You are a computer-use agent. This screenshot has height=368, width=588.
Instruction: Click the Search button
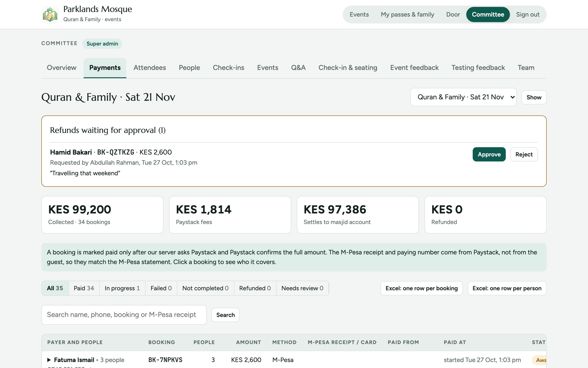pos(226,315)
